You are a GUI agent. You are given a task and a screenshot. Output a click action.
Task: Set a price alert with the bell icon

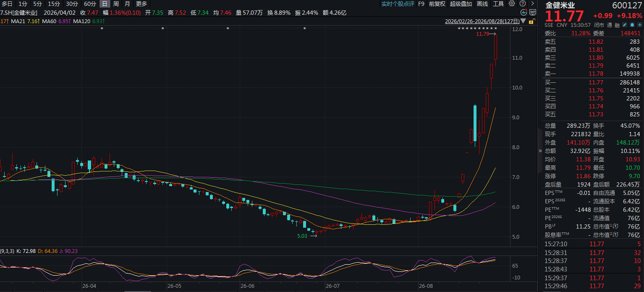632,25
